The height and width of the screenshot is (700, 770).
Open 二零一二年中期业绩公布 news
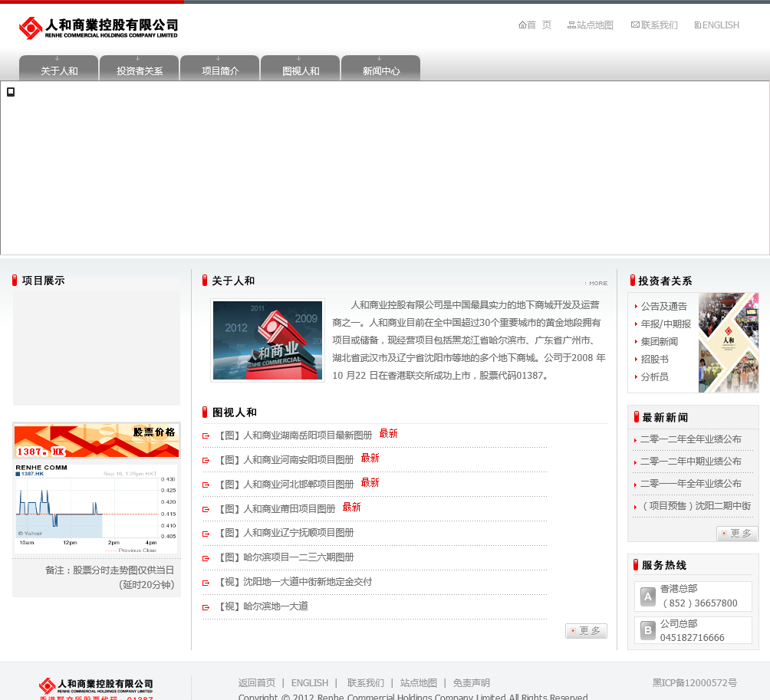coord(690,462)
